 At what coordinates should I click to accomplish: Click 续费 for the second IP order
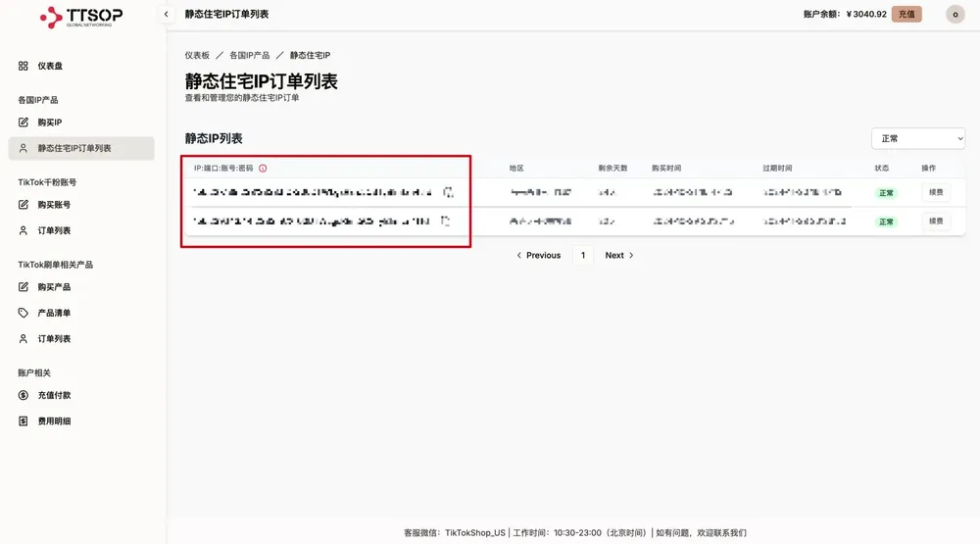pyautogui.click(x=936, y=222)
